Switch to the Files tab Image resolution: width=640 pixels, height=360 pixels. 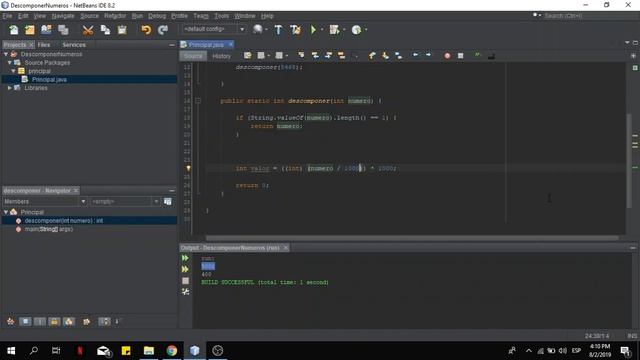coord(44,45)
